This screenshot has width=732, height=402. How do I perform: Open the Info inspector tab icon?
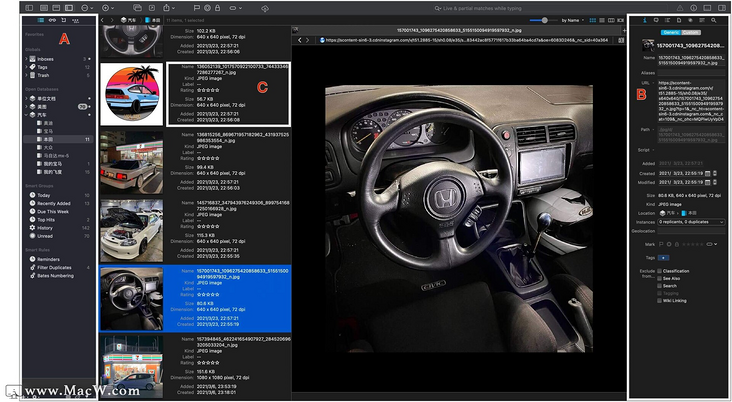[645, 21]
